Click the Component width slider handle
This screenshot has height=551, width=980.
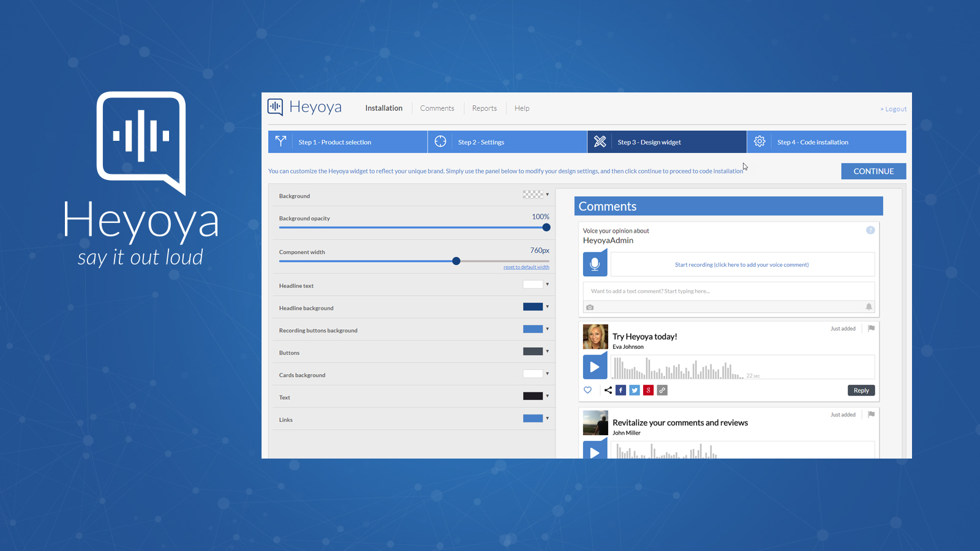point(456,261)
